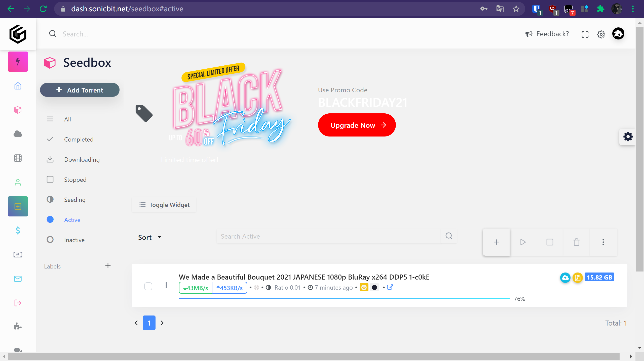This screenshot has width=644, height=361.
Task: Check the torrent row checkbox
Action: pos(148,286)
